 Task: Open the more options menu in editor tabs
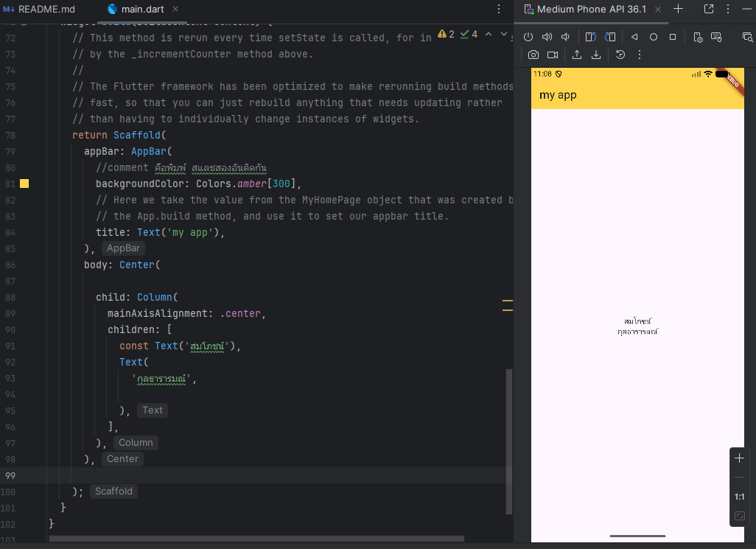pyautogui.click(x=499, y=10)
